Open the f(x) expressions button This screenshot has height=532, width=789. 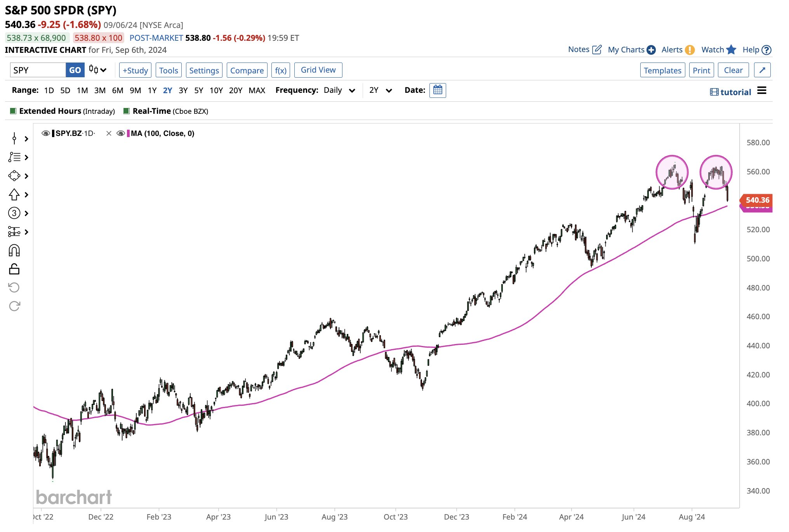281,70
